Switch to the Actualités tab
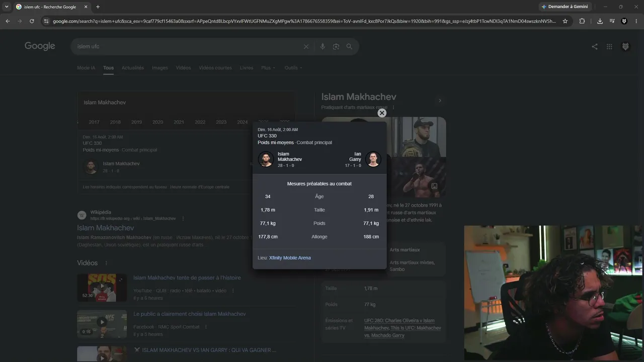This screenshot has height=362, width=644. [x=133, y=68]
